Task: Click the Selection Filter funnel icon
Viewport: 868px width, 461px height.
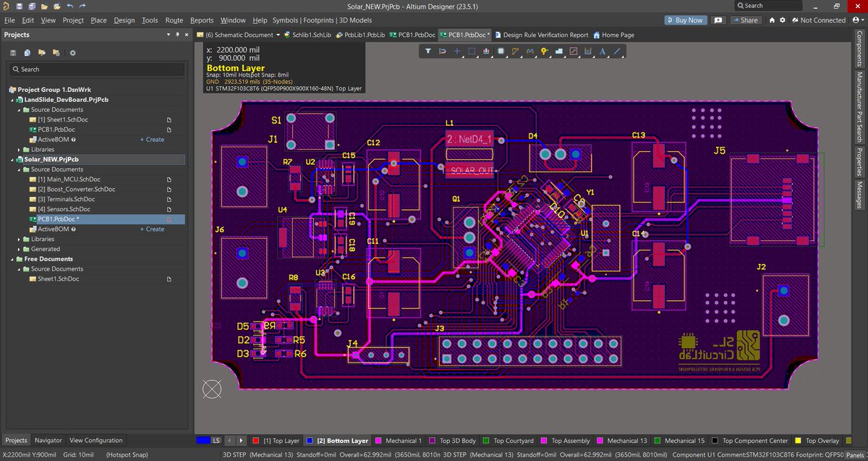Action: pos(427,51)
